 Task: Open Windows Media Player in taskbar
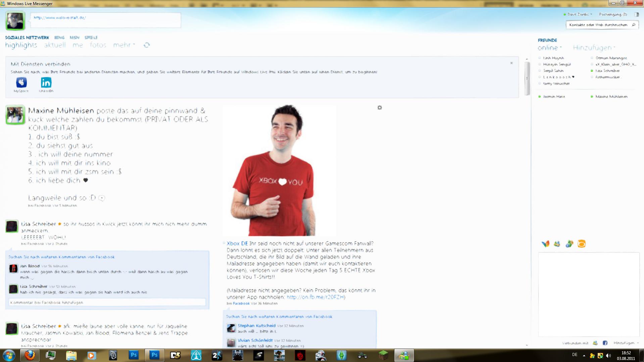[x=92, y=355]
